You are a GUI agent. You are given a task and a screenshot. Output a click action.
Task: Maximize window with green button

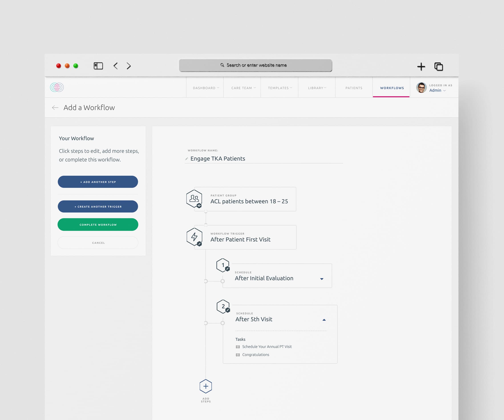76,66
